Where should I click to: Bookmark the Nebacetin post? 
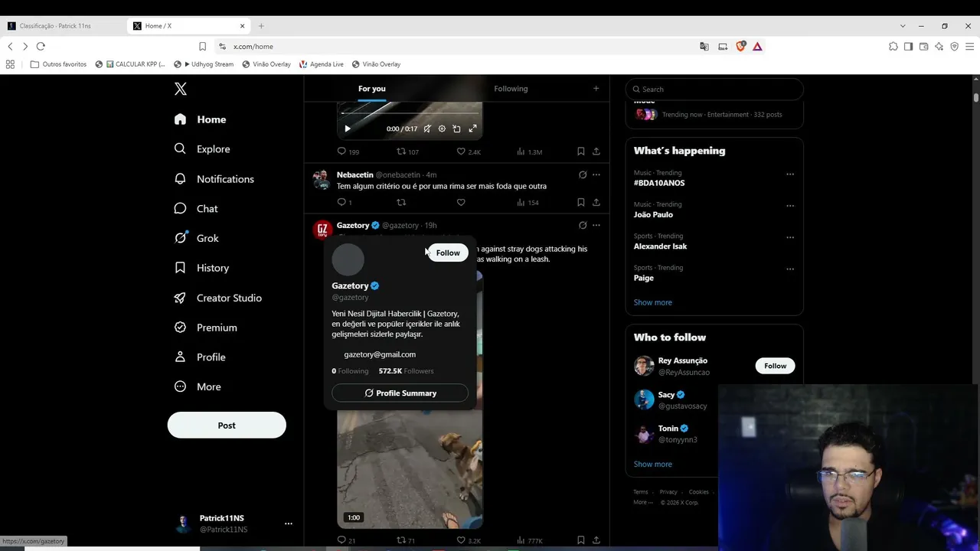point(581,202)
